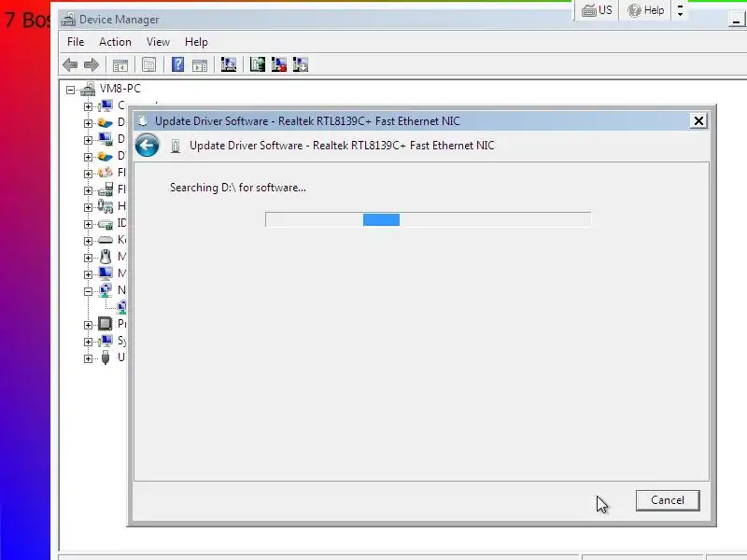Collapse the VM8-PC root node
Viewport: 747px width, 560px height.
click(71, 90)
